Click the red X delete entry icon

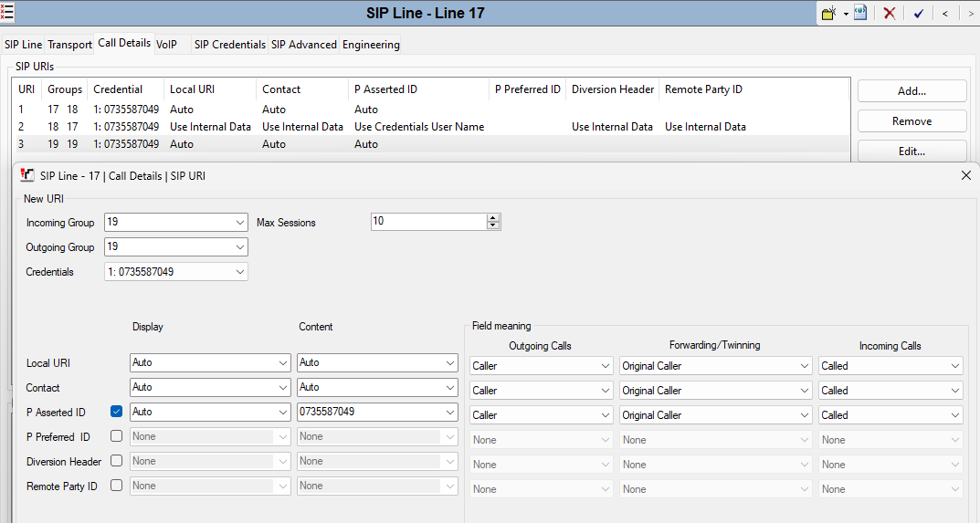[890, 13]
